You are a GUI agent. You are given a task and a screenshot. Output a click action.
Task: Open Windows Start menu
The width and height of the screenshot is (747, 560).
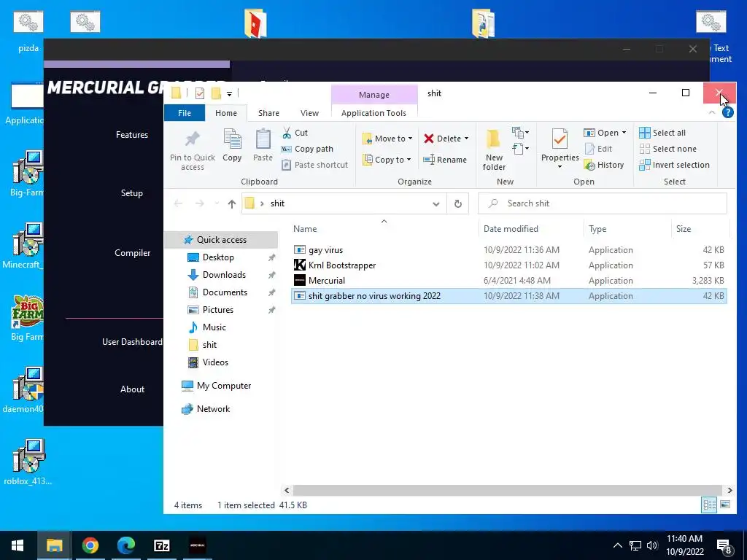pyautogui.click(x=18, y=545)
